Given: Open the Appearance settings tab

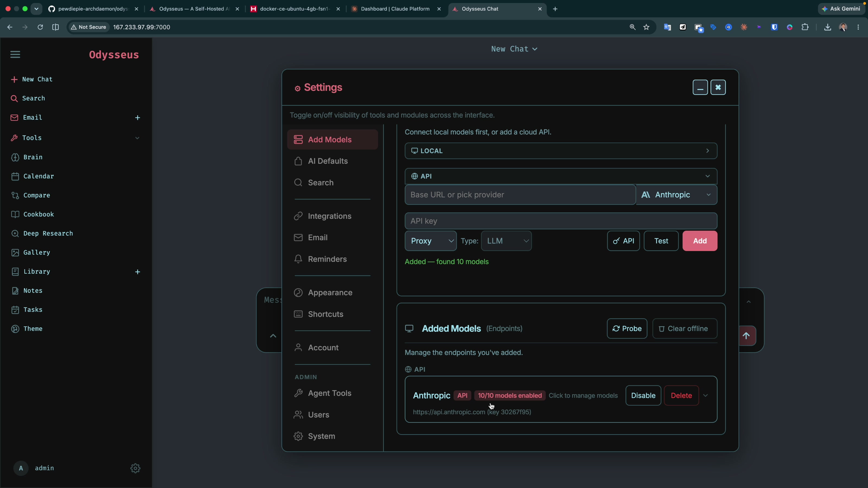Looking at the screenshot, I should (332, 292).
